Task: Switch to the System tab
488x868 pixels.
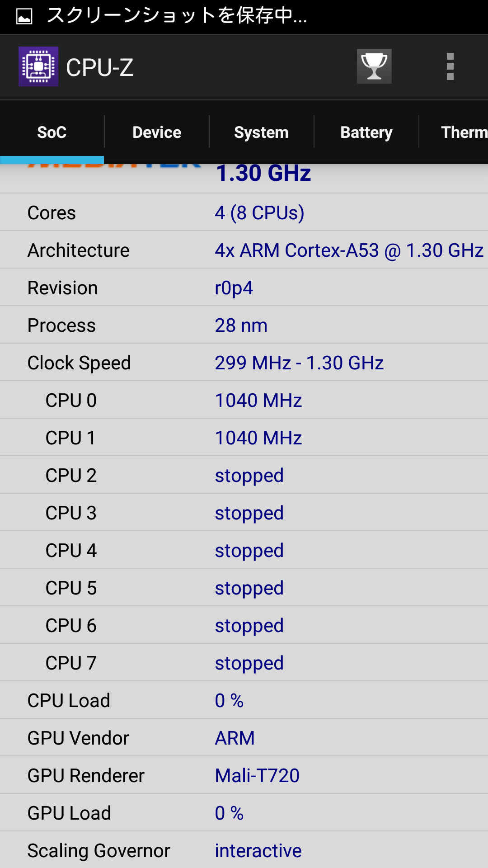Action: [x=261, y=132]
